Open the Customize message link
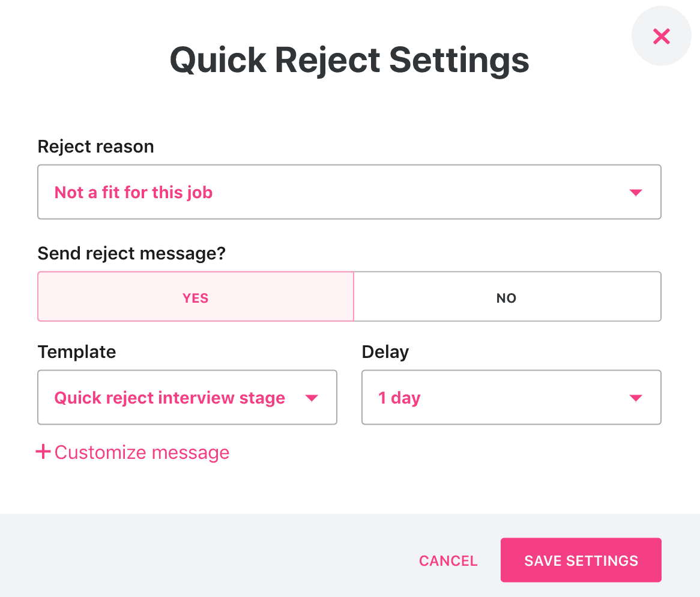The width and height of the screenshot is (700, 597). (142, 452)
